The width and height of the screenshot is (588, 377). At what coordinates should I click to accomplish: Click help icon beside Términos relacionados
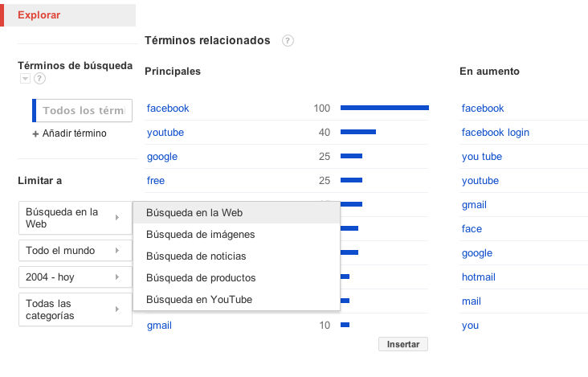coord(288,40)
